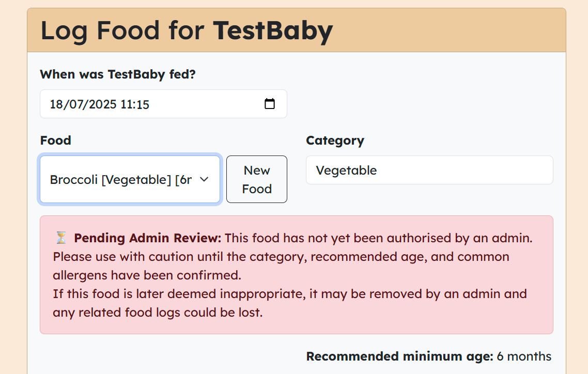
Task: Select the minutes value 15 in time
Action: (143, 104)
